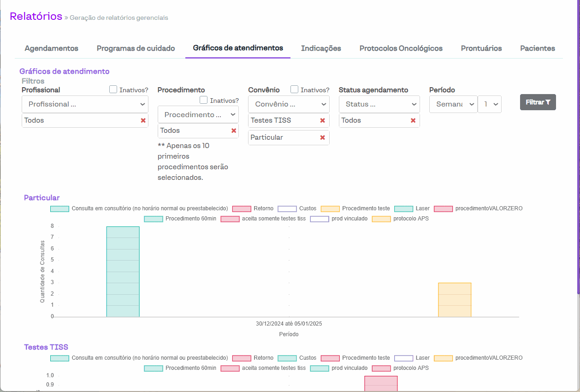Switch to the Agendamentos tab
This screenshot has height=392, width=580.
[x=51, y=48]
